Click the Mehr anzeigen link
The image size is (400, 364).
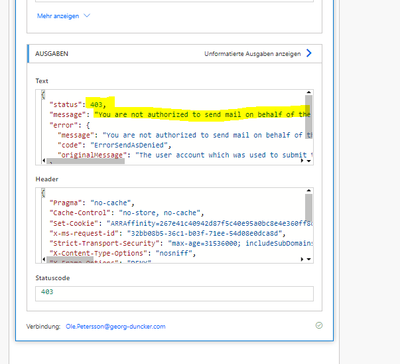pos(58,16)
